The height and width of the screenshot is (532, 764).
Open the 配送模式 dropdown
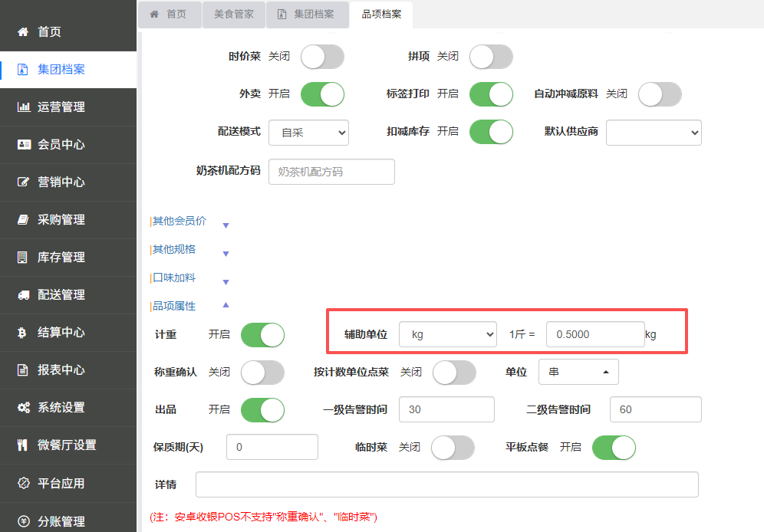tap(309, 133)
